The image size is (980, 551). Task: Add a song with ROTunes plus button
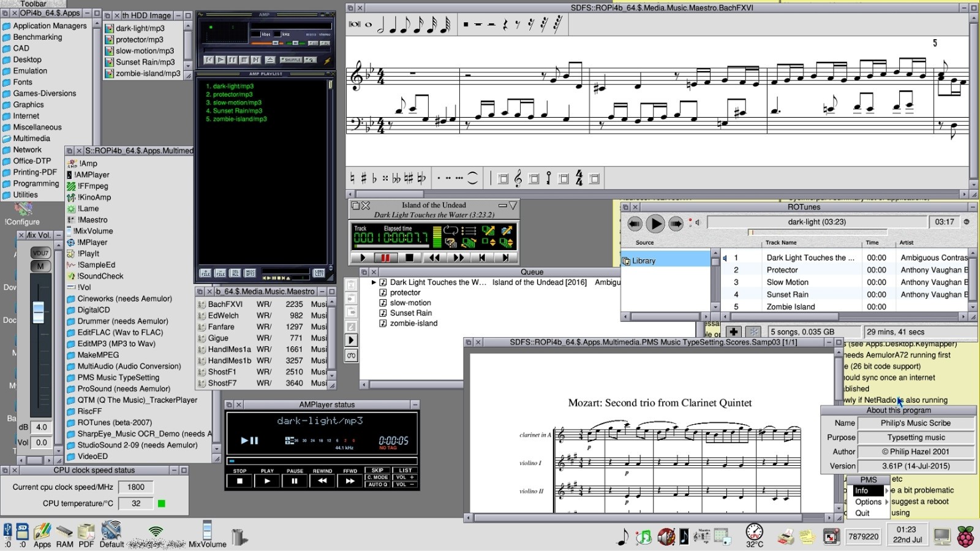733,332
